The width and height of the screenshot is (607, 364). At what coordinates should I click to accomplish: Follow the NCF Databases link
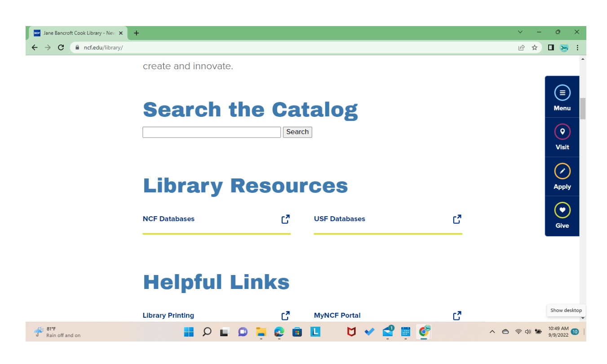click(168, 219)
